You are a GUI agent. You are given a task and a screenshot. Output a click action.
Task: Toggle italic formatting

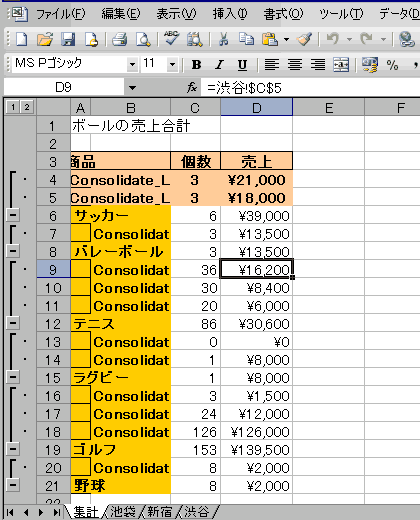(x=219, y=64)
